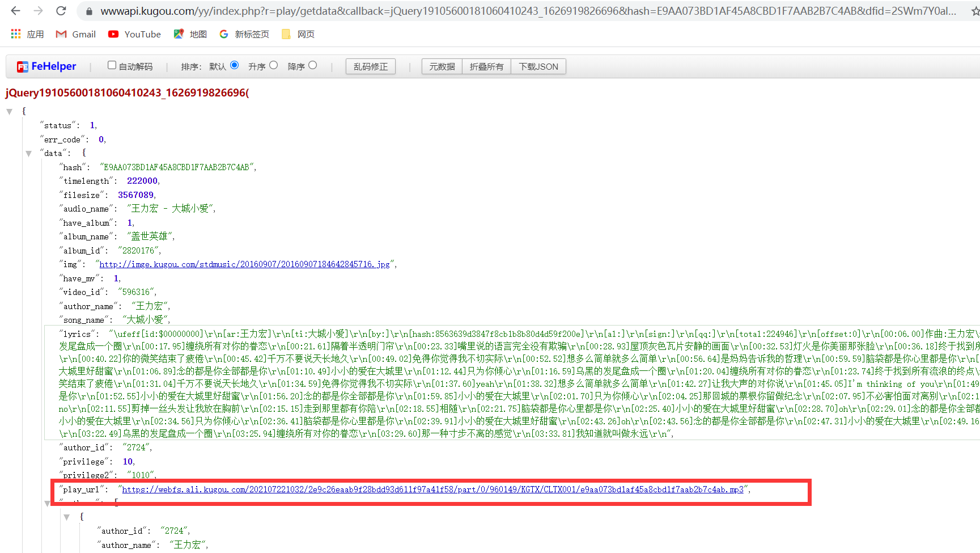
Task: Go back to previous page
Action: point(15,11)
